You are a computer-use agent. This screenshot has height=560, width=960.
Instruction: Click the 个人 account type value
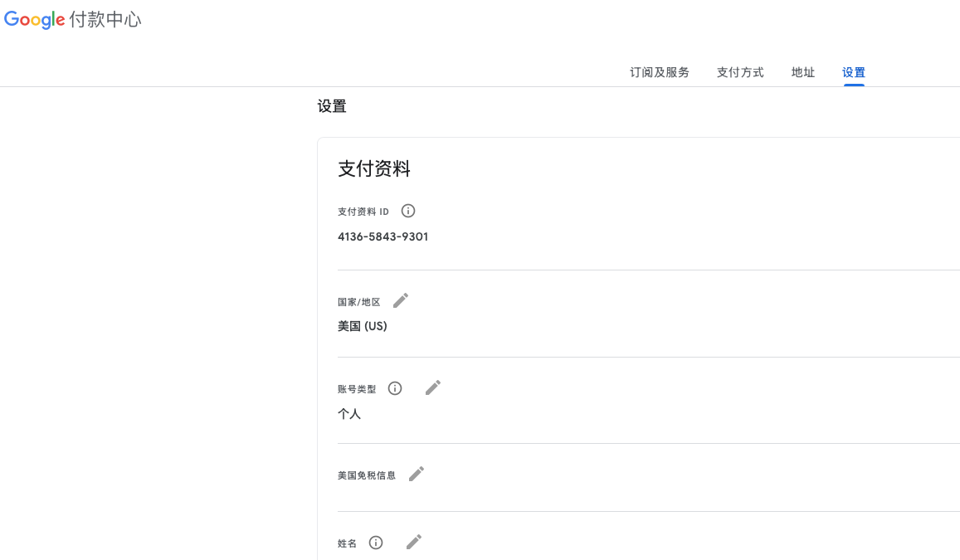(349, 413)
